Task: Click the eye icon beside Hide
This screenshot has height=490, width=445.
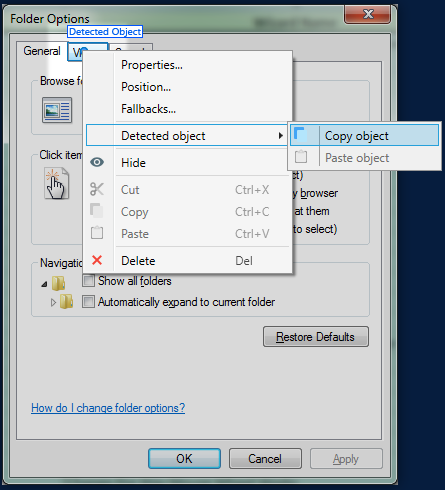Action: tap(97, 162)
